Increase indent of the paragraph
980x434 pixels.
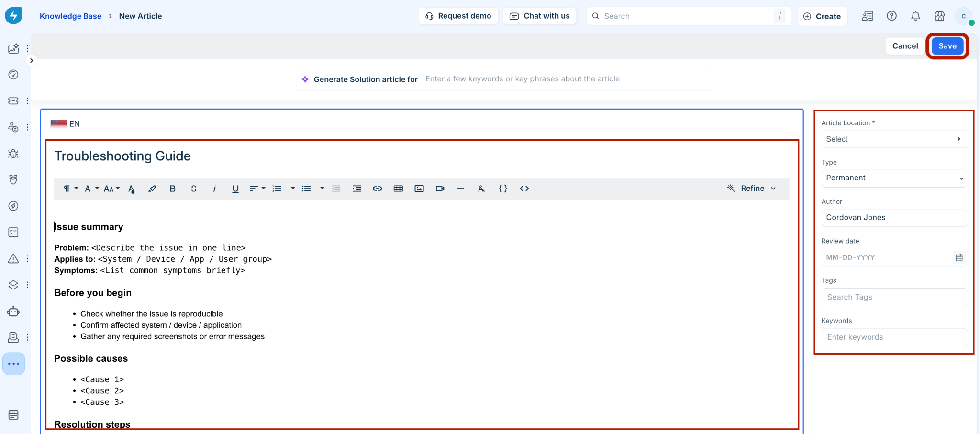(357, 189)
